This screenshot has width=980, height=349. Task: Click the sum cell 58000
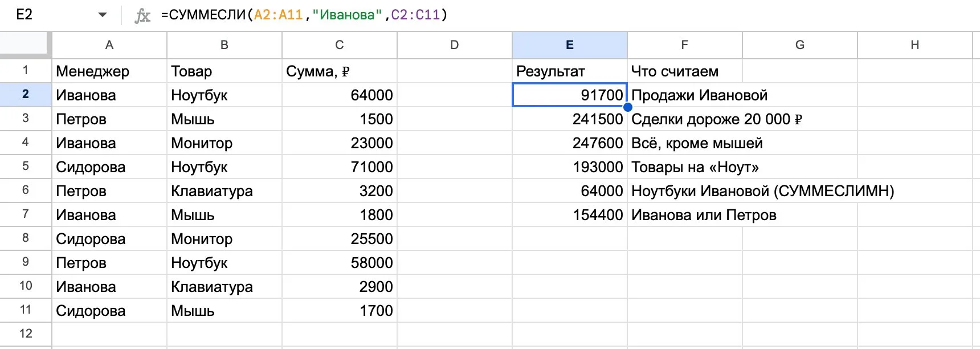[340, 263]
